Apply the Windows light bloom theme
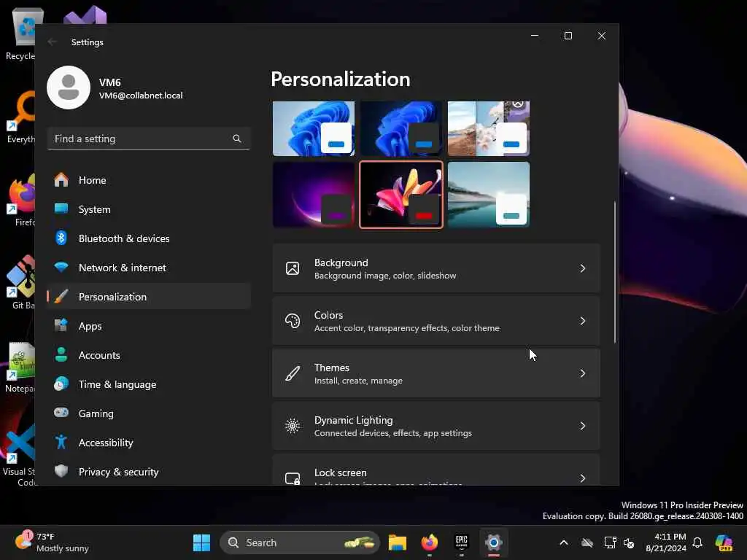The width and height of the screenshot is (747, 560). 314,128
